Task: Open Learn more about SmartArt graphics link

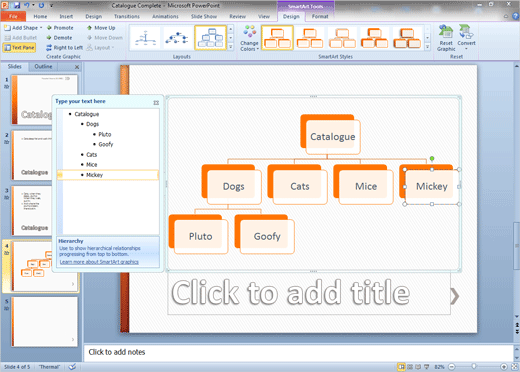Action: pyautogui.click(x=99, y=262)
